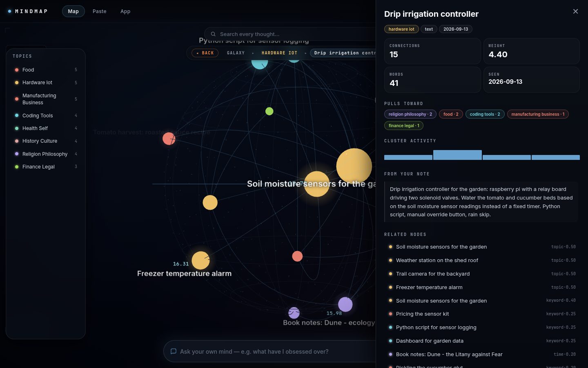Viewport: 588px width, 368px height.
Task: Click the finance legal pull chip
Action: click(404, 126)
